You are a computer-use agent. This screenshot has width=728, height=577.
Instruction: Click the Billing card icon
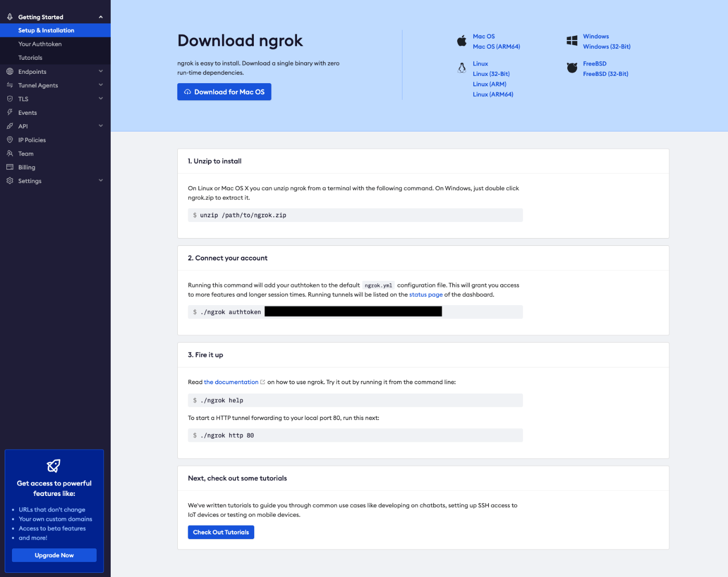click(x=10, y=167)
